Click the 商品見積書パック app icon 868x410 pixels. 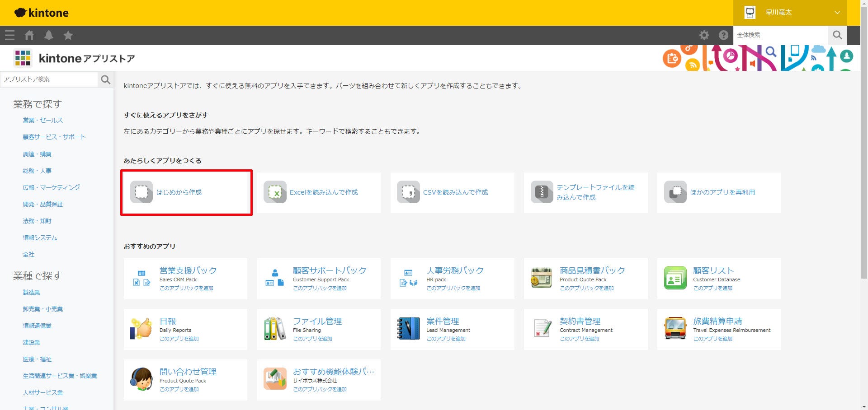542,278
